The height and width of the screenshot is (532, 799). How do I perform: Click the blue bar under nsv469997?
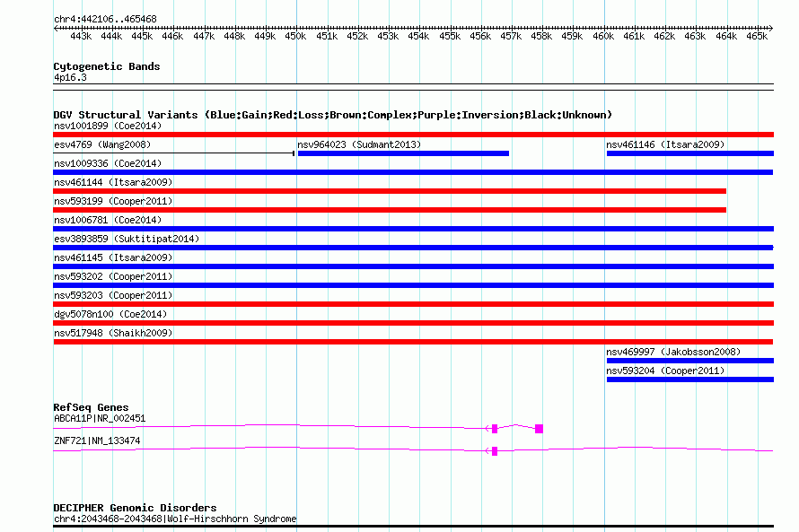pos(690,361)
